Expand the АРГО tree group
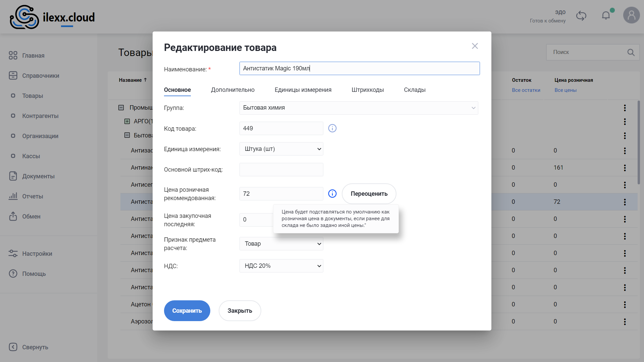Viewport: 644px width, 362px height. (x=127, y=121)
